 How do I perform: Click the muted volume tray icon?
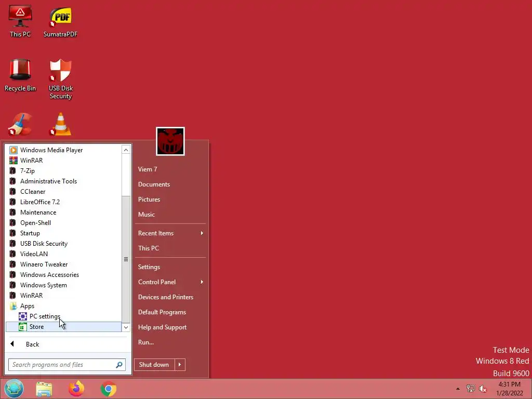pyautogui.click(x=483, y=389)
